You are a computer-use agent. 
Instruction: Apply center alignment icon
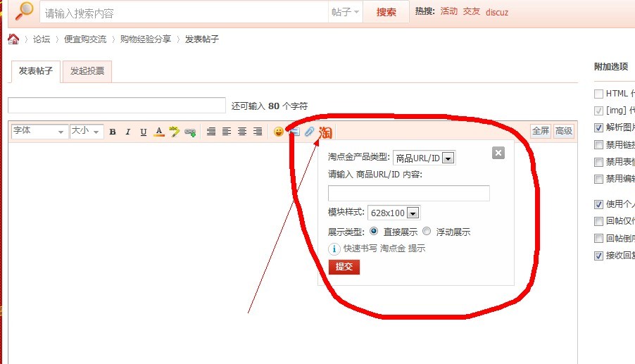point(241,131)
